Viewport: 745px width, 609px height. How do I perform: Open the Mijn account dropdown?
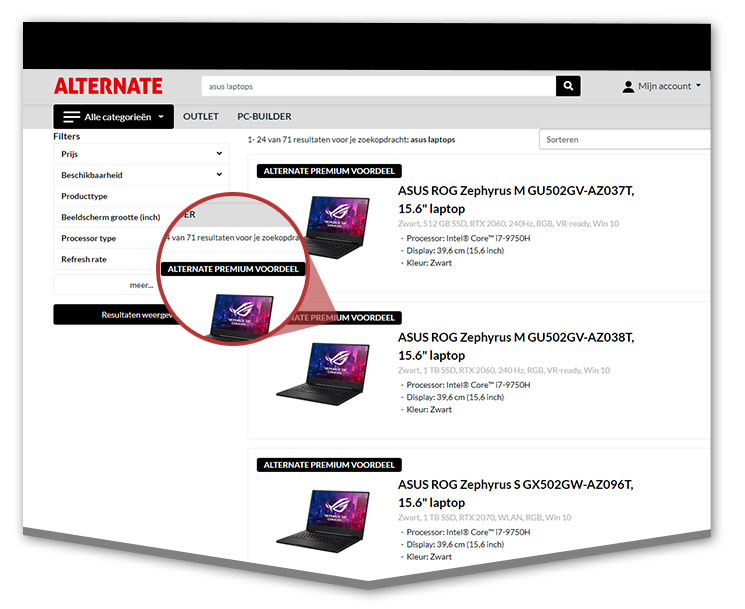pos(661,86)
